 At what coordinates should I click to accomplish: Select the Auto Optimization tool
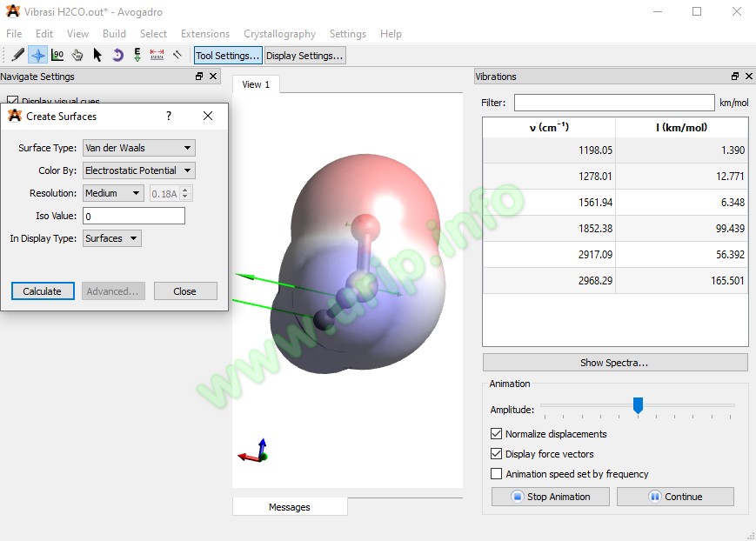click(x=137, y=55)
